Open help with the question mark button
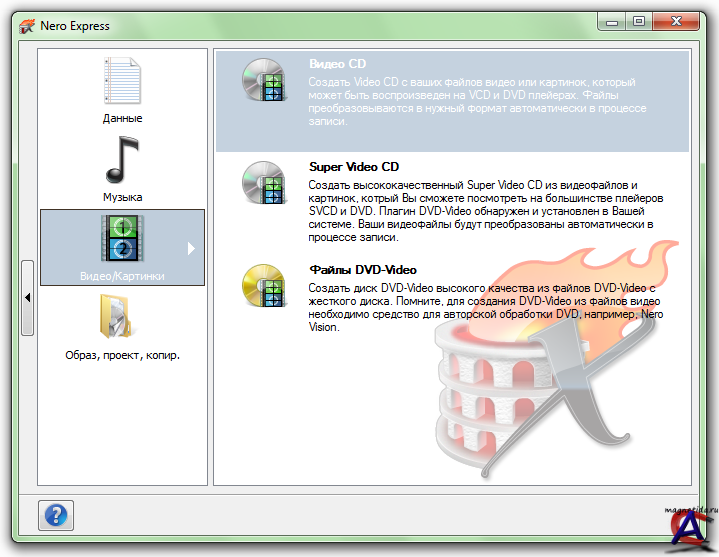The image size is (719, 557). tap(56, 515)
